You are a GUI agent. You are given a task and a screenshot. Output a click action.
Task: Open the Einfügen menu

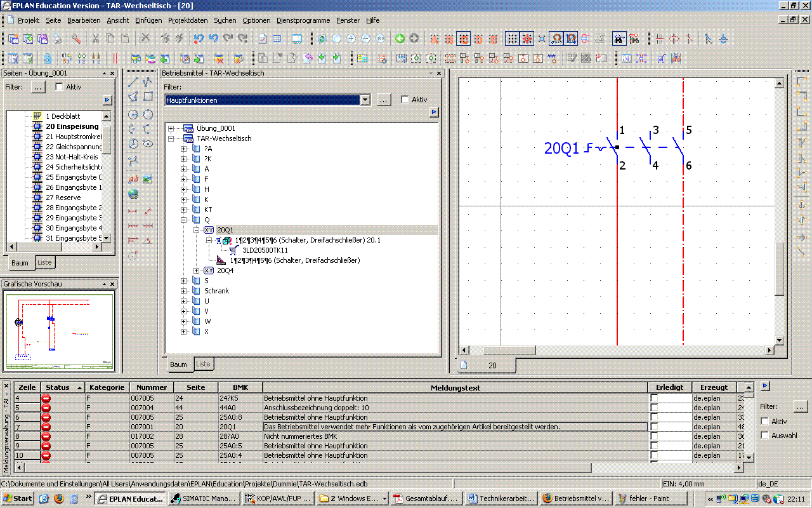pyautogui.click(x=148, y=20)
